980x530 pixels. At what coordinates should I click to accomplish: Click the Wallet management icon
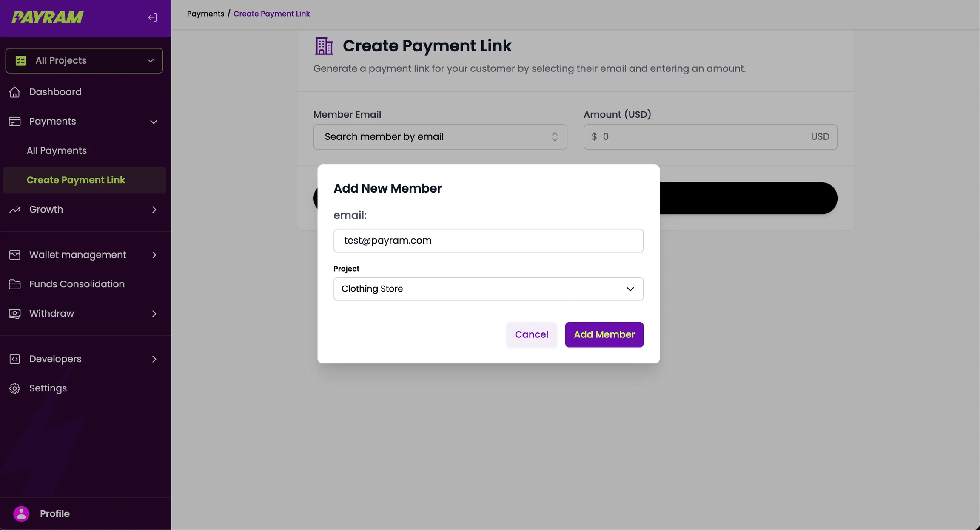click(x=15, y=255)
